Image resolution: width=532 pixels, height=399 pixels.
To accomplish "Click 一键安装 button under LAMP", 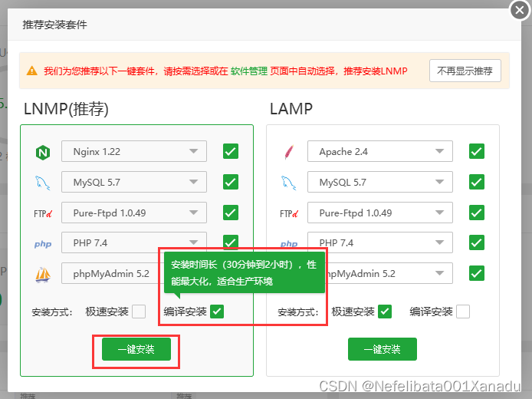I will [x=383, y=349].
